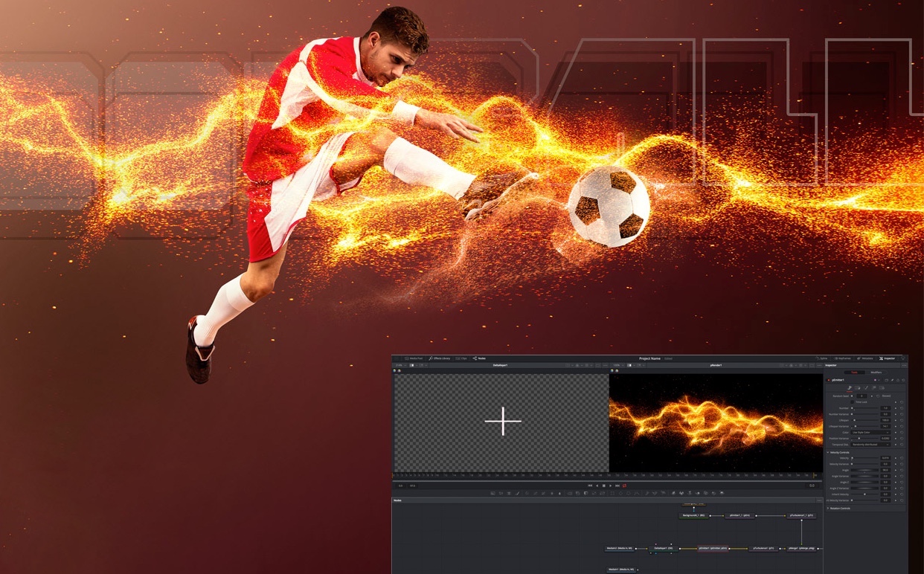Open the Effects Library panel
This screenshot has width=924, height=574.
coord(439,358)
